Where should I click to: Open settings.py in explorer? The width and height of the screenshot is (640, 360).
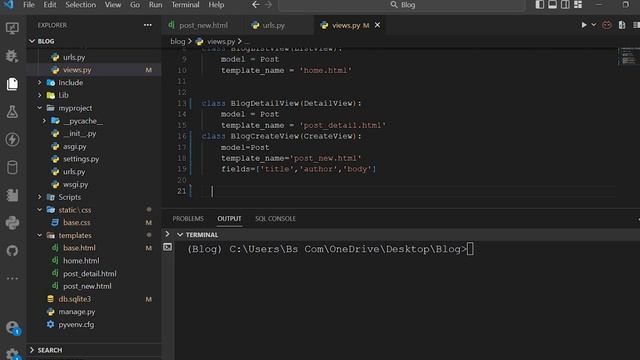coord(81,159)
